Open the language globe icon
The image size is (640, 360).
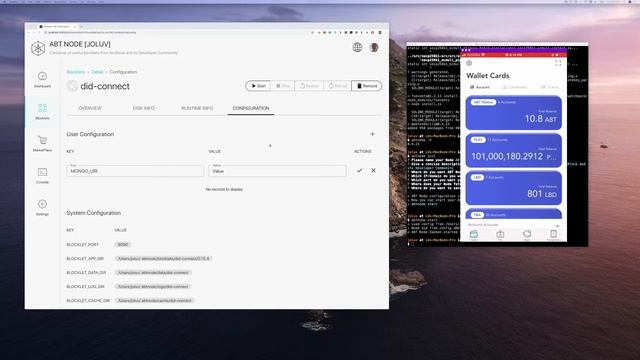coord(357,47)
